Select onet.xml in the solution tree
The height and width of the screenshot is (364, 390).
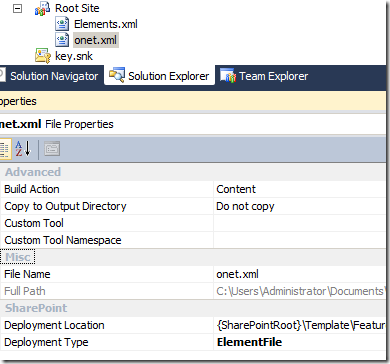(96, 40)
